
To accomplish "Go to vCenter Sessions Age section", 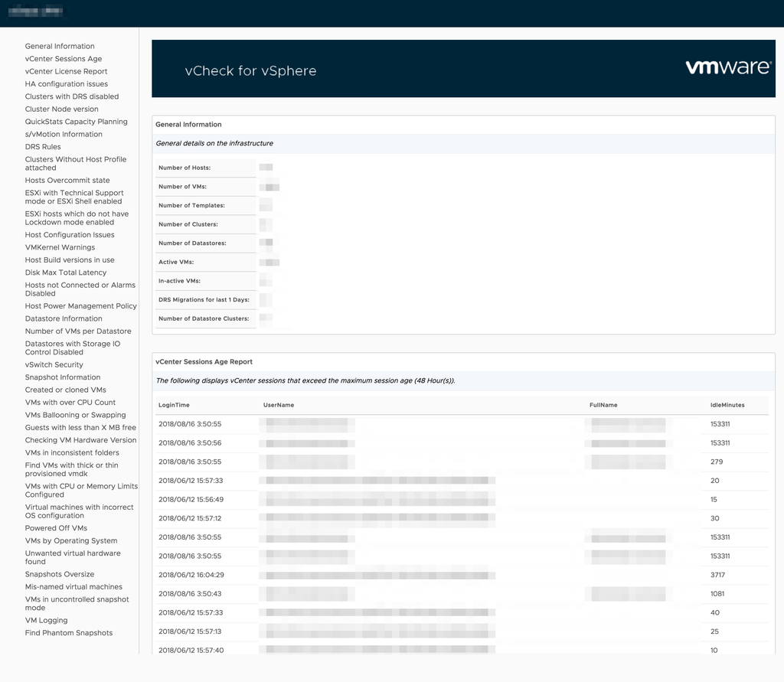I will (x=64, y=58).
